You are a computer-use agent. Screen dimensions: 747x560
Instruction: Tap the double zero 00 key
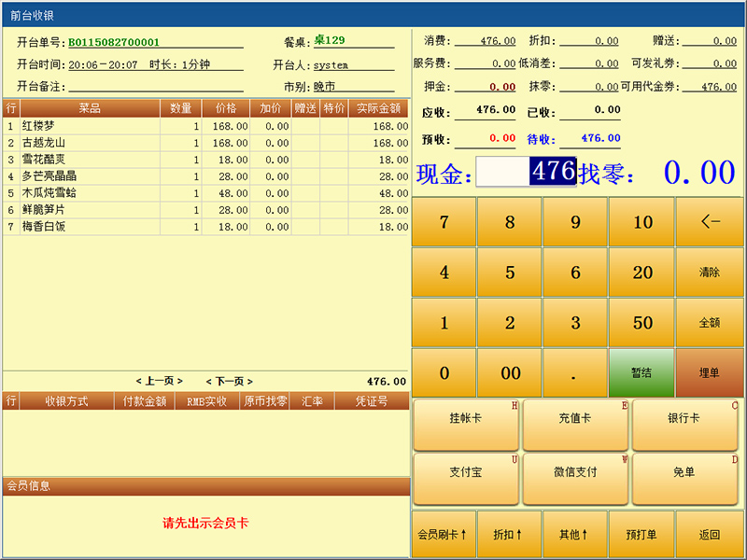pos(510,372)
